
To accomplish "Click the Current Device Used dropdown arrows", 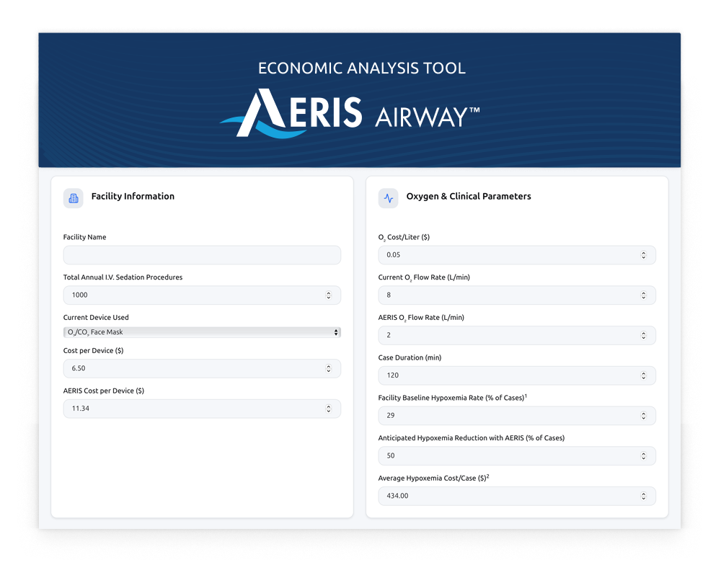I will click(x=335, y=332).
